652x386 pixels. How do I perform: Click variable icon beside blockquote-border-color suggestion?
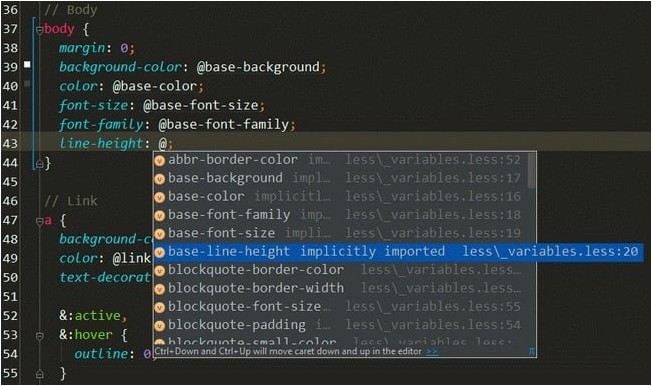[160, 270]
